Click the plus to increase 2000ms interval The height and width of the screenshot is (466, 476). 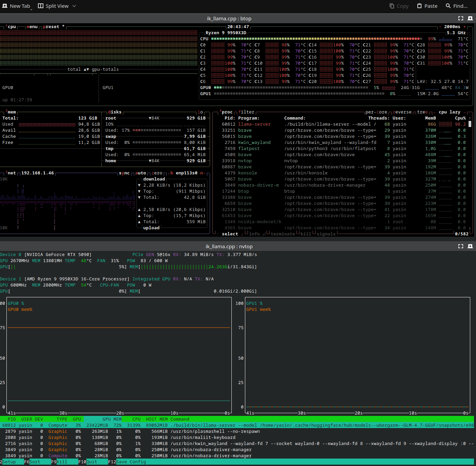tap(464, 27)
